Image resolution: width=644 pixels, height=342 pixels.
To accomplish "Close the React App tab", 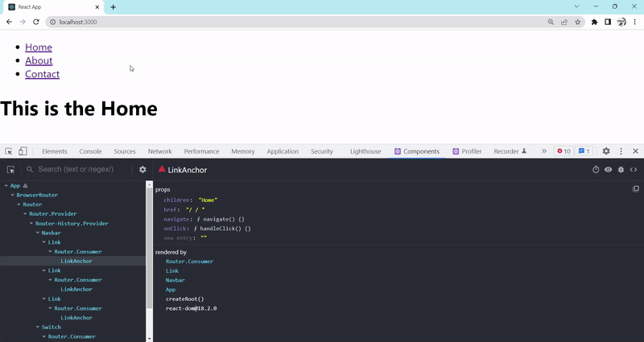I will click(x=97, y=7).
